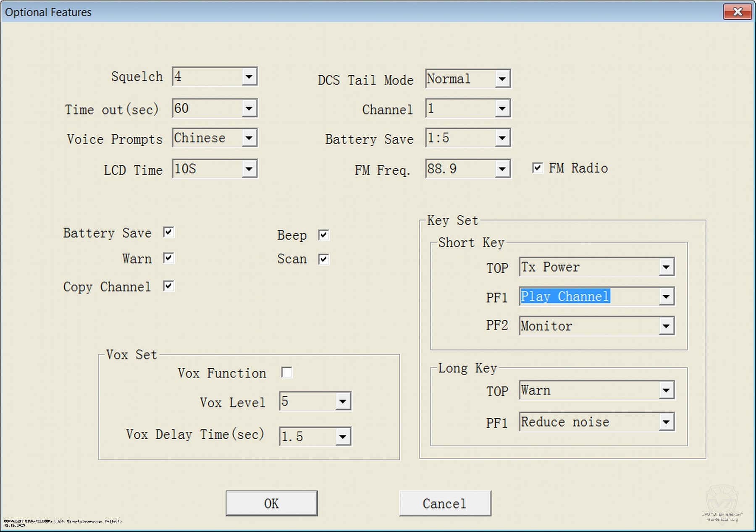
Task: Expand the Vox Delay Time dropdown
Action: (x=343, y=437)
